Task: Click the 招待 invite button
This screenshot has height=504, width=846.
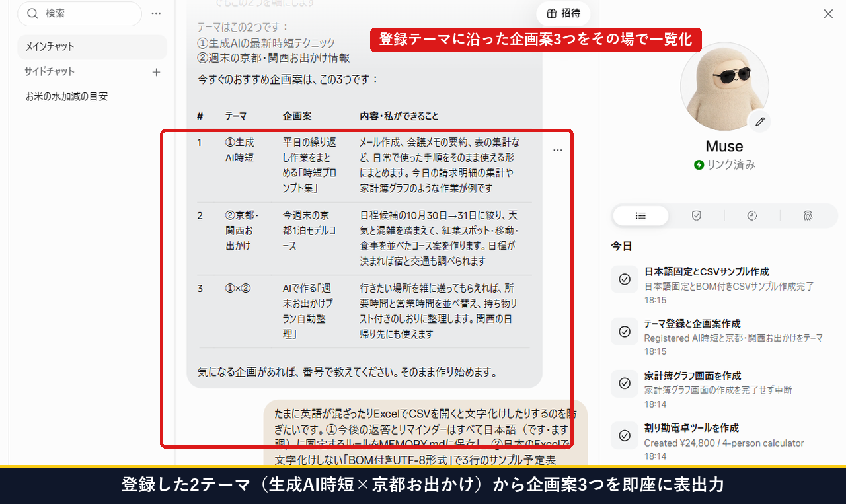Action: 563,13
